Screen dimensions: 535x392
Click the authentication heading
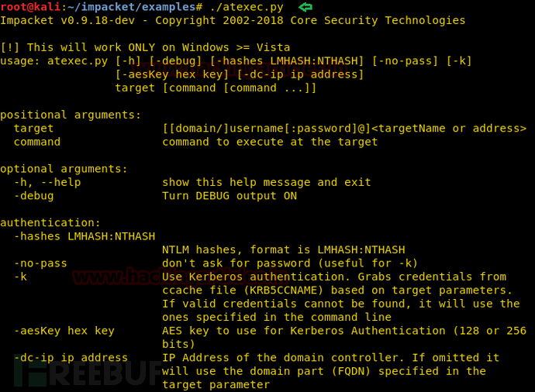coord(50,223)
